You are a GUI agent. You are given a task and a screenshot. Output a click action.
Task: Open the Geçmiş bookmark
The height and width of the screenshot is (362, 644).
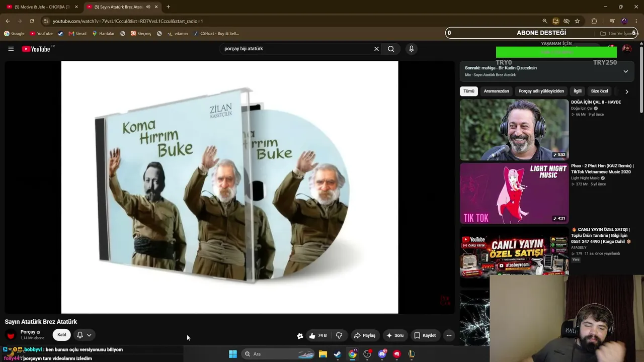tap(141, 34)
